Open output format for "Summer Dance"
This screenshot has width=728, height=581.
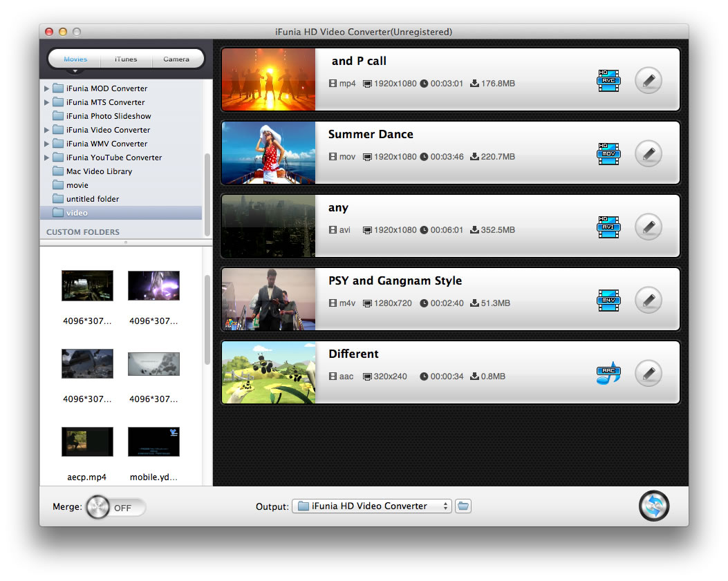(x=608, y=154)
